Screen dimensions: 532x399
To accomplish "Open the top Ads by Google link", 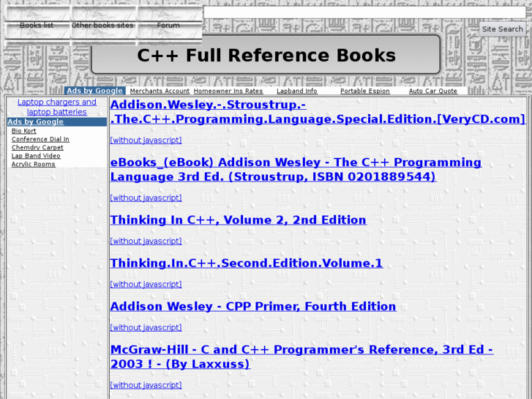I will (94, 91).
